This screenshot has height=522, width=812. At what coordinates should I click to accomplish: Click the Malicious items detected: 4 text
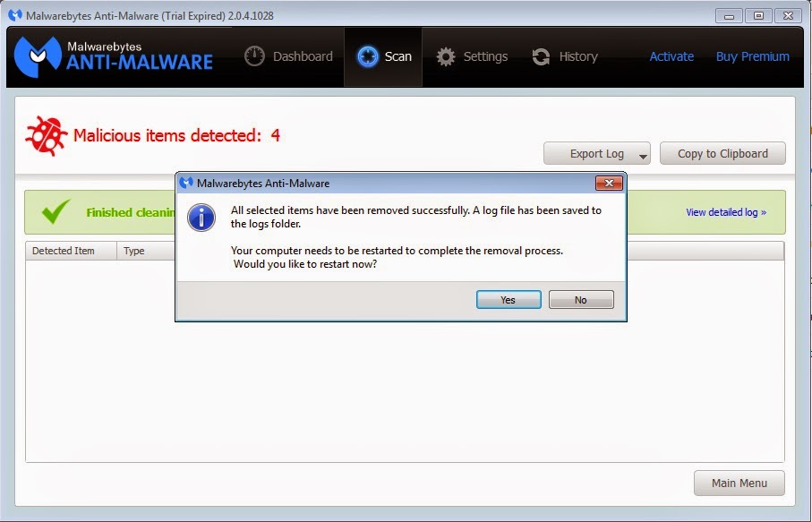[x=176, y=136]
